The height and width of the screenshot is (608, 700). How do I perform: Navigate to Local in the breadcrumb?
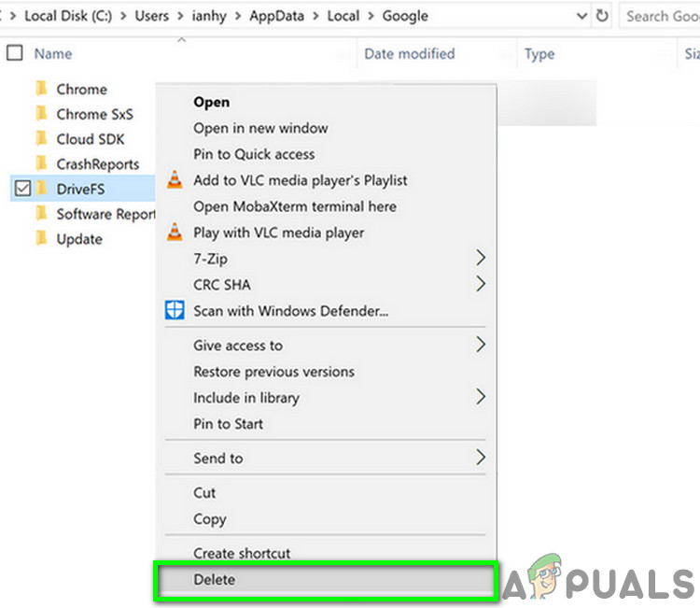click(x=343, y=16)
